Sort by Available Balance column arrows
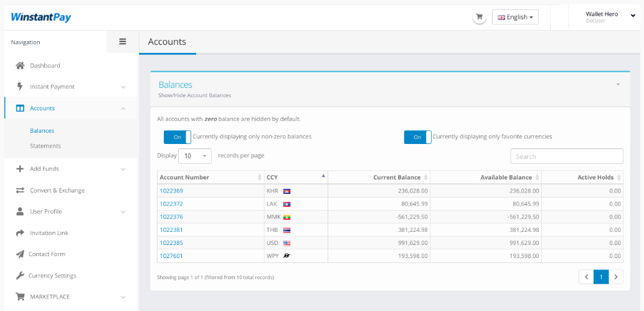 [537, 178]
